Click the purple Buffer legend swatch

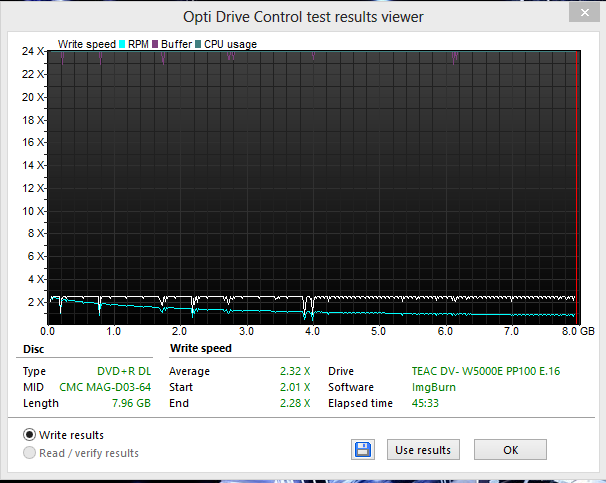click(x=155, y=44)
